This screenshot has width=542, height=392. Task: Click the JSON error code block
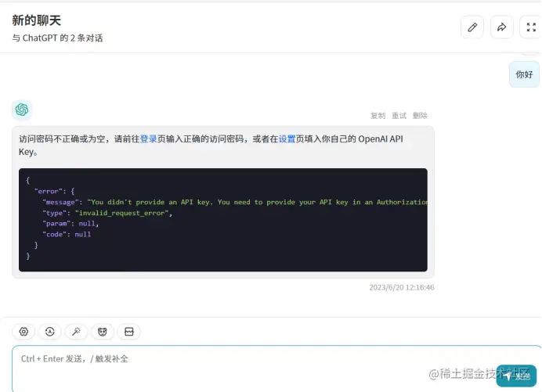click(x=223, y=220)
